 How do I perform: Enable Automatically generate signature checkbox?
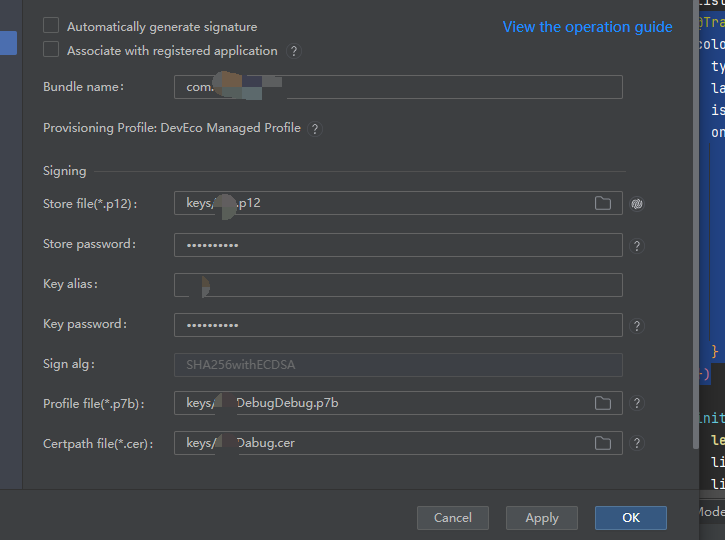51,26
